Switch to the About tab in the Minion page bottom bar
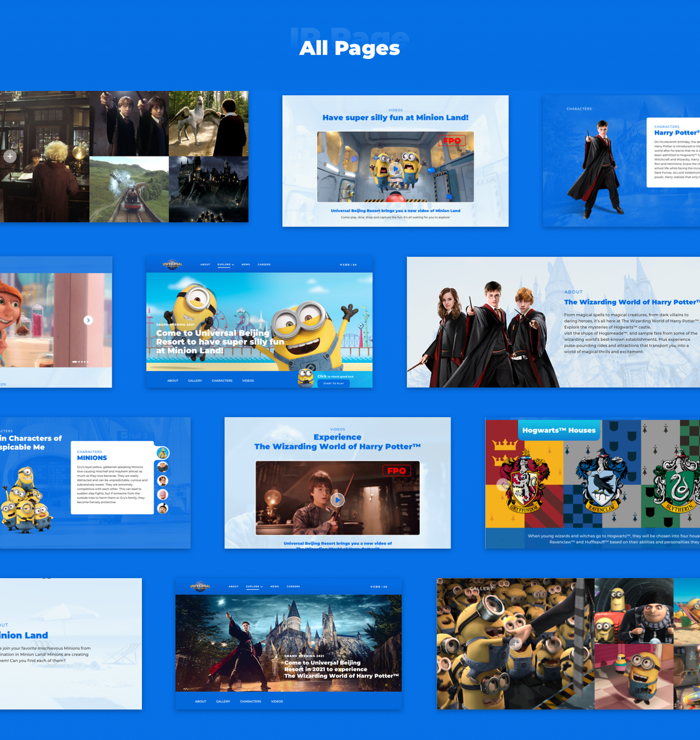This screenshot has height=740, width=700. pyautogui.click(x=173, y=381)
